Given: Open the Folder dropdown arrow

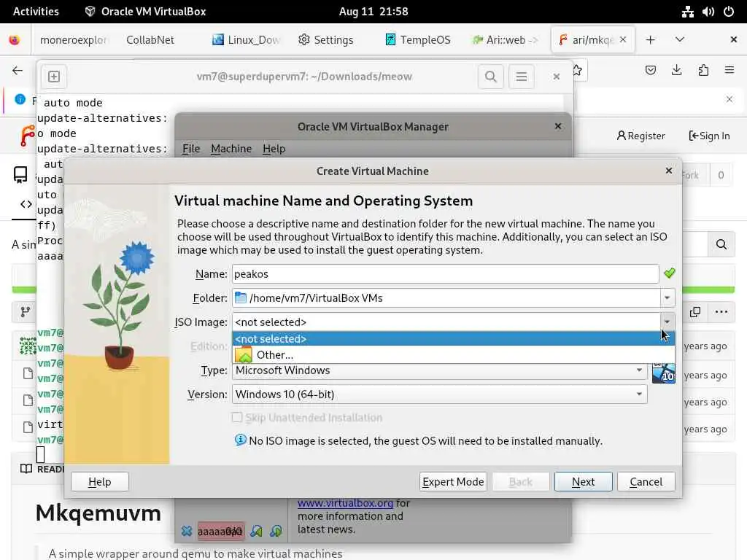Looking at the screenshot, I should (667, 298).
